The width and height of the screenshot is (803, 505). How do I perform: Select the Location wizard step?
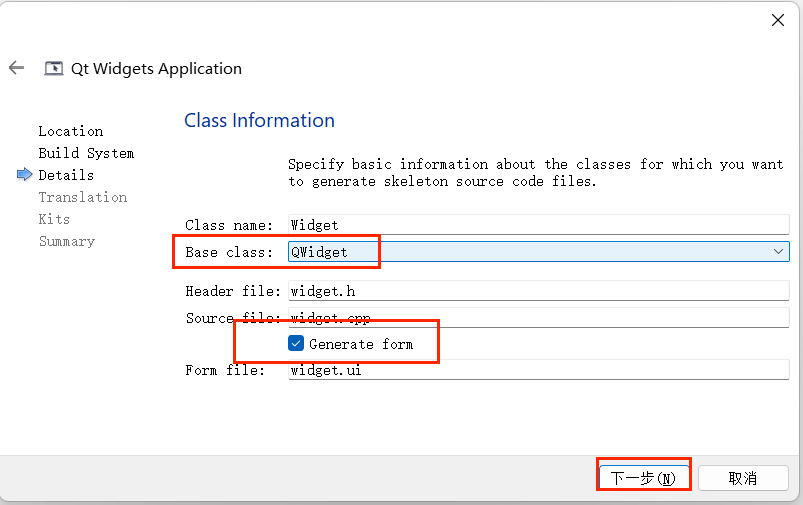click(71, 131)
